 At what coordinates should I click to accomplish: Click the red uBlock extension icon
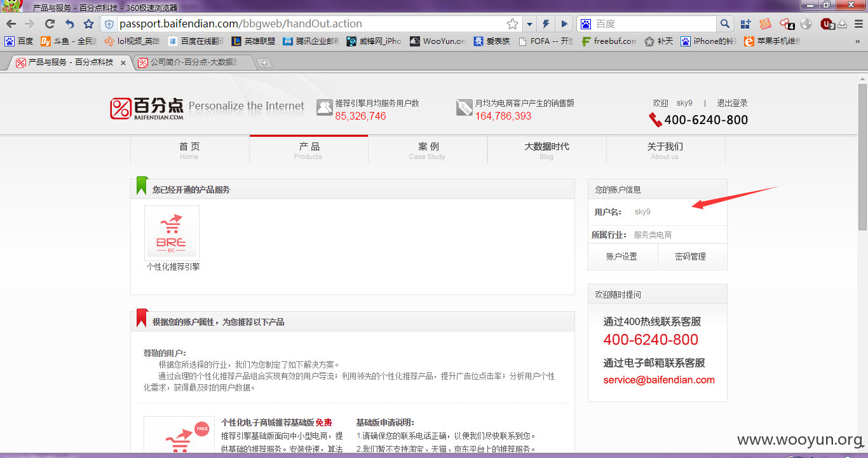point(827,24)
